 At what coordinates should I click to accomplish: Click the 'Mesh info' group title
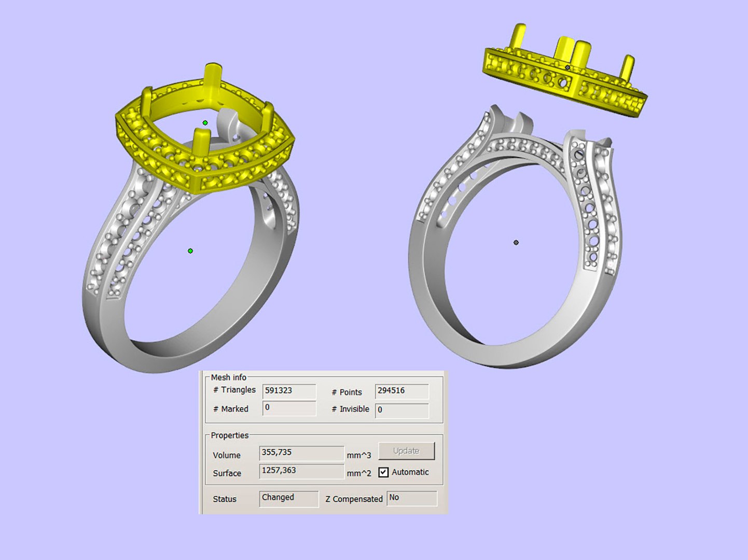click(x=229, y=377)
